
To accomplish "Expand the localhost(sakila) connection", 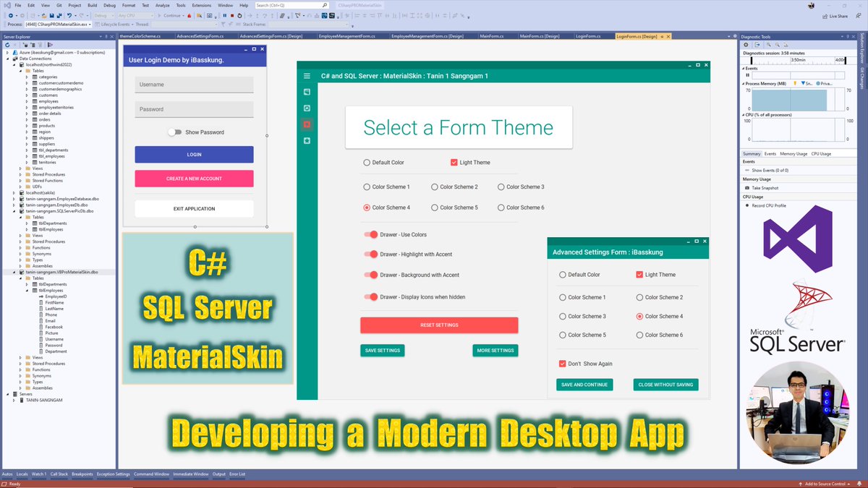I will coord(14,193).
